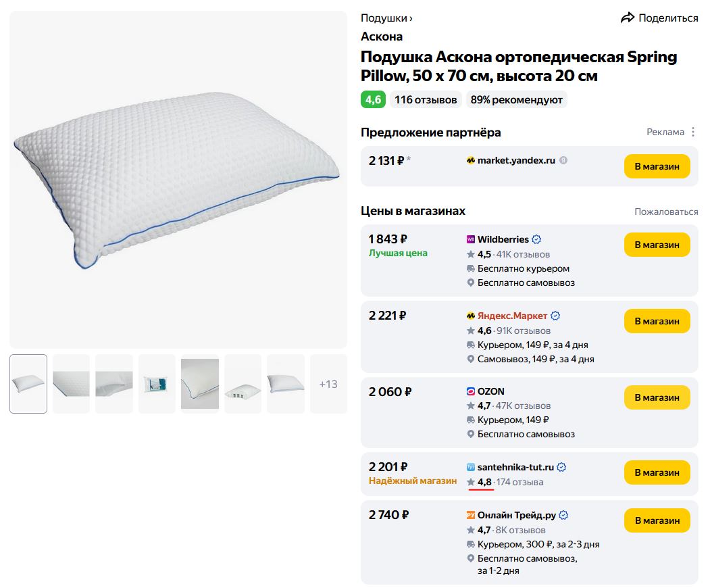Open the 116 отзывов reviews tab
The height and width of the screenshot is (588, 710).
(426, 100)
